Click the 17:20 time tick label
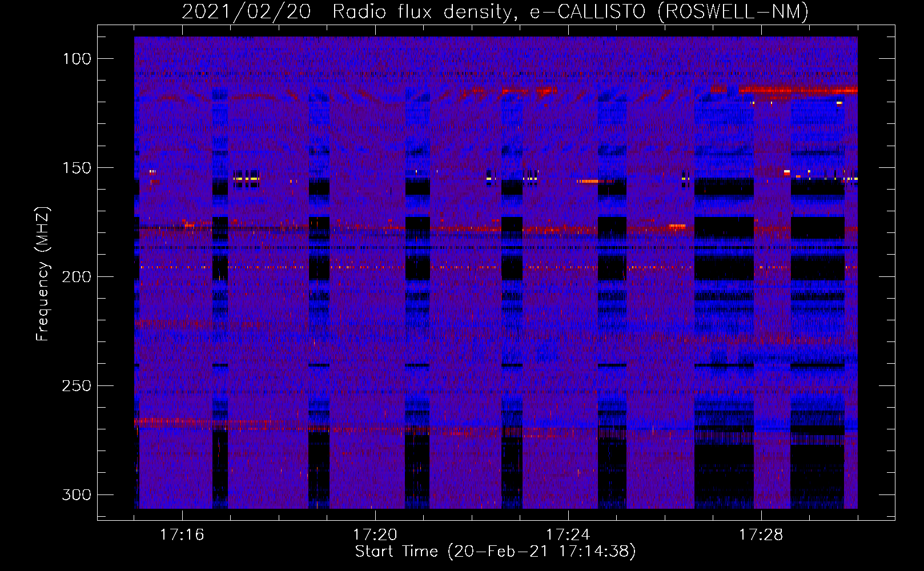 pos(375,535)
